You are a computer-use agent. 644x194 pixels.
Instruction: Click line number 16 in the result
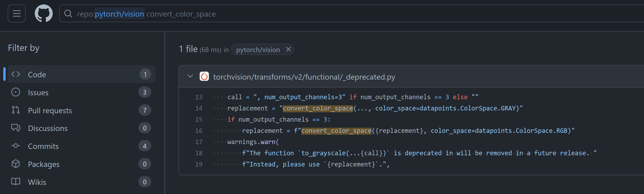pos(199,131)
